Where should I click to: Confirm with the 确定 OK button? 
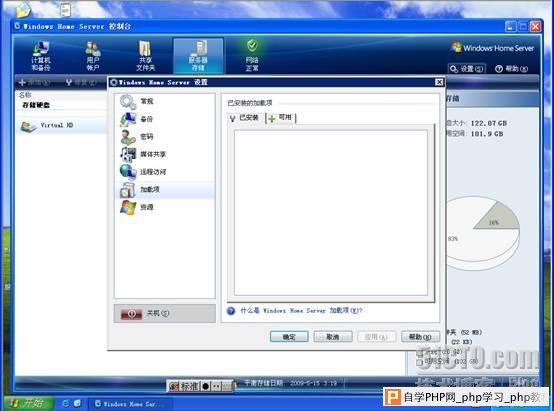click(x=289, y=337)
